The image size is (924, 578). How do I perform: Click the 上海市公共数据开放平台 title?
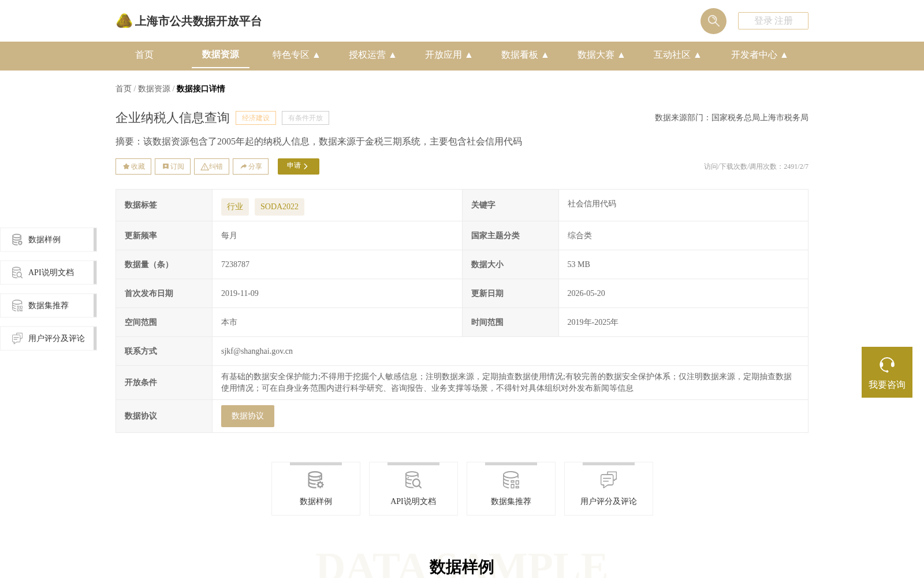(198, 21)
